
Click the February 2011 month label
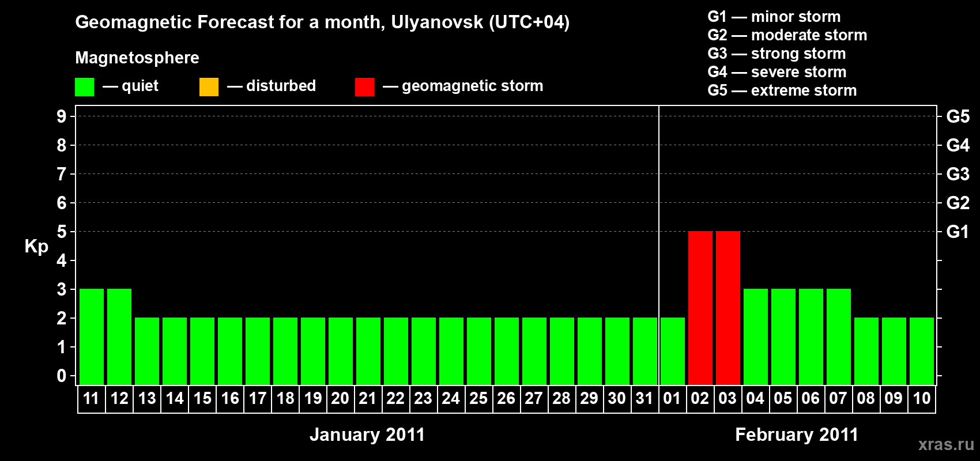797,434
